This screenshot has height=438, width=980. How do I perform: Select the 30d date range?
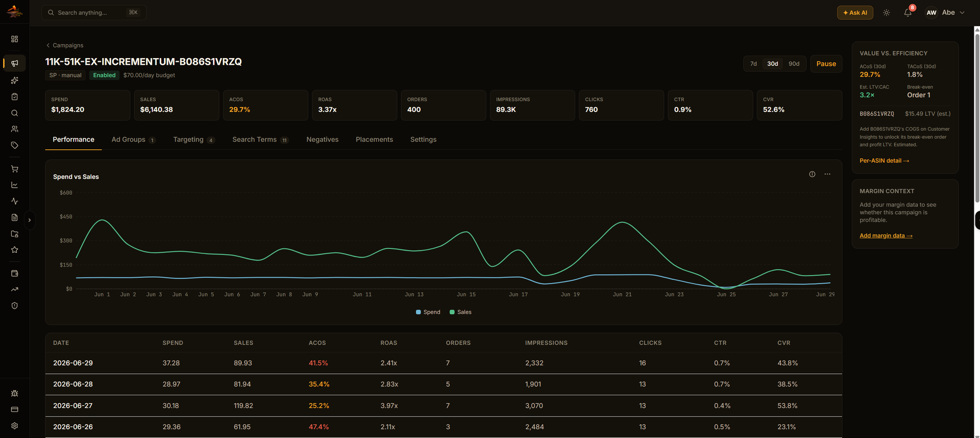[x=773, y=64]
